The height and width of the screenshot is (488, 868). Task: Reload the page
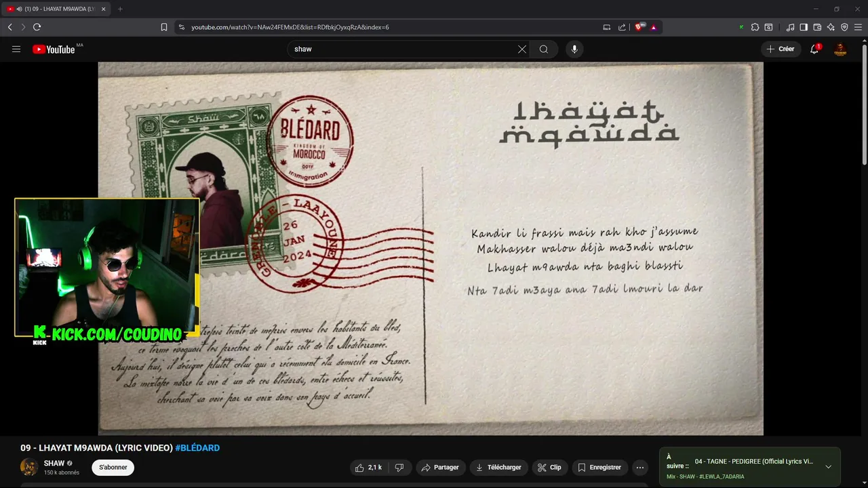point(37,27)
